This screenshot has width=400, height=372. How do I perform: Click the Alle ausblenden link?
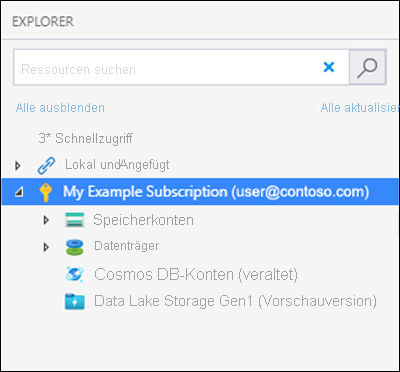[x=60, y=108]
